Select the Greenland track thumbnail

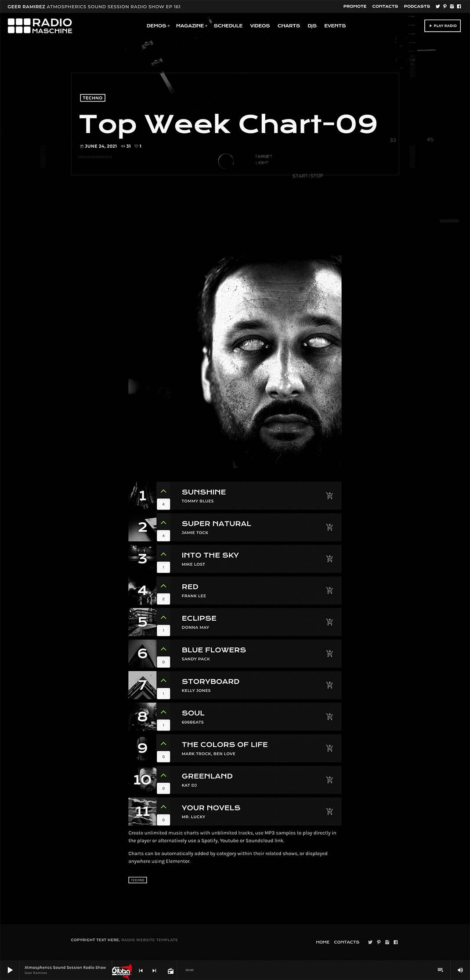coord(142,780)
